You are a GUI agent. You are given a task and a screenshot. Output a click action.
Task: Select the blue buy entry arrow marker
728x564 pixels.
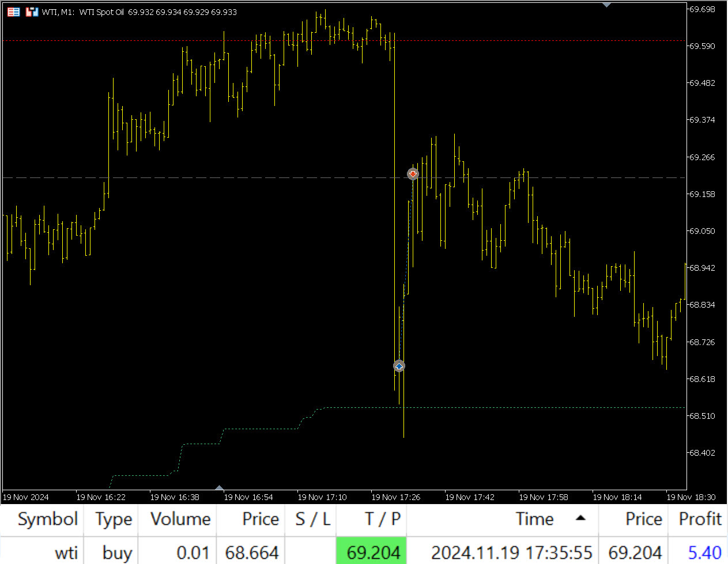(x=399, y=366)
